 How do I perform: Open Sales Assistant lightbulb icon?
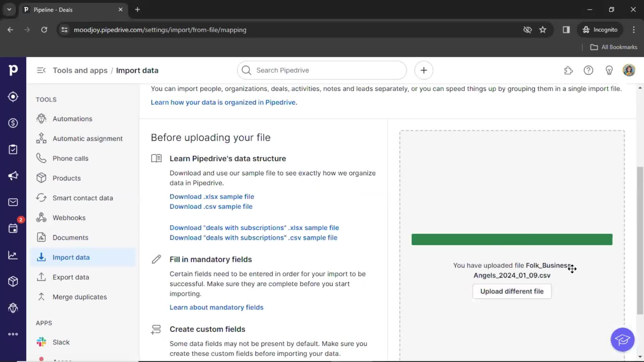click(609, 70)
